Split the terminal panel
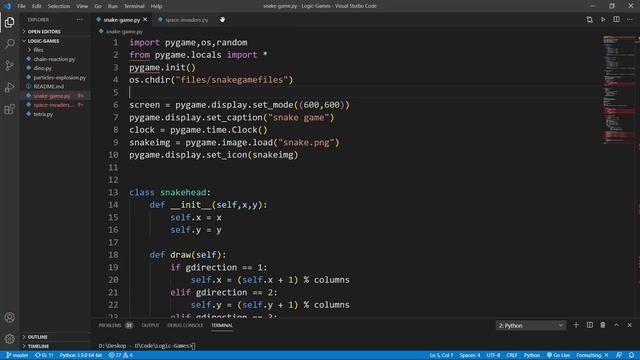Viewport: 640px width, 360px height. point(590,325)
